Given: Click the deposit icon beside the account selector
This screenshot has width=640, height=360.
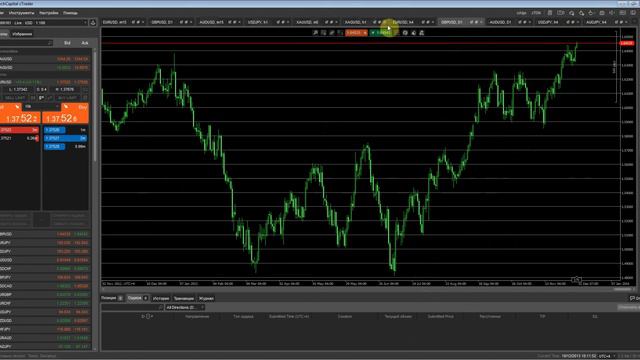Looking at the screenshot, I should pos(93,23).
